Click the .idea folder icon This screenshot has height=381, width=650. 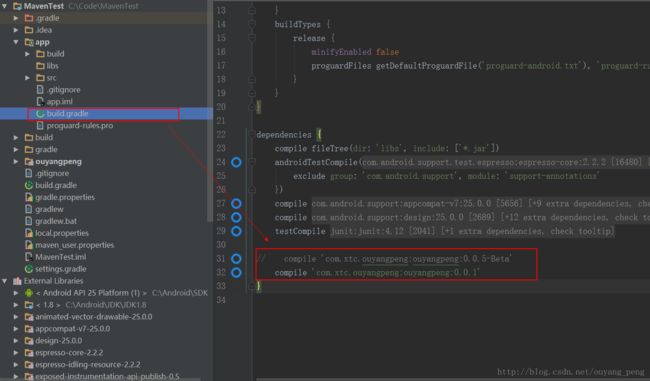tap(29, 30)
